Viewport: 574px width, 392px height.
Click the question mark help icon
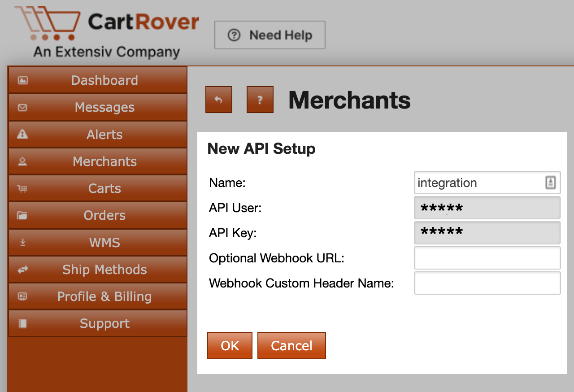point(260,100)
